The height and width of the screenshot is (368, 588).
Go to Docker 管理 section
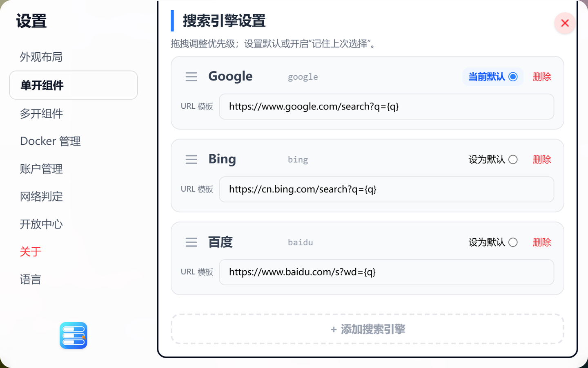50,141
